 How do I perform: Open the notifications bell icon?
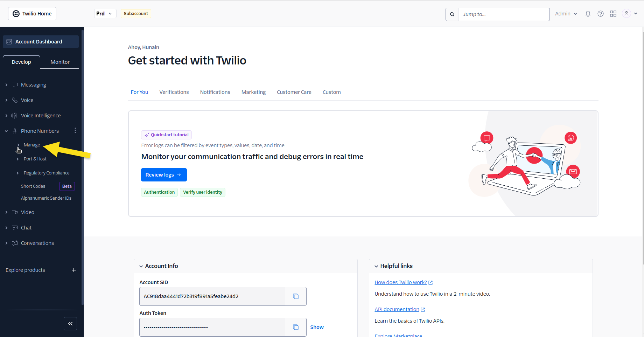click(588, 14)
